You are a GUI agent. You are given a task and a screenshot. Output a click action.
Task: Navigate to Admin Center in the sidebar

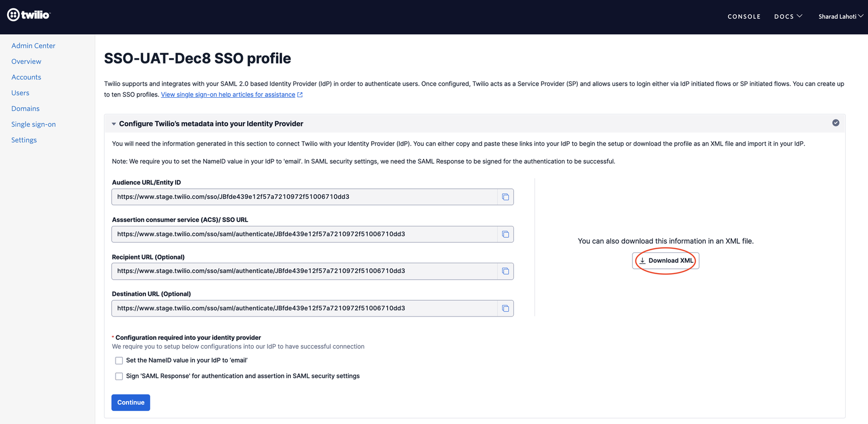33,46
